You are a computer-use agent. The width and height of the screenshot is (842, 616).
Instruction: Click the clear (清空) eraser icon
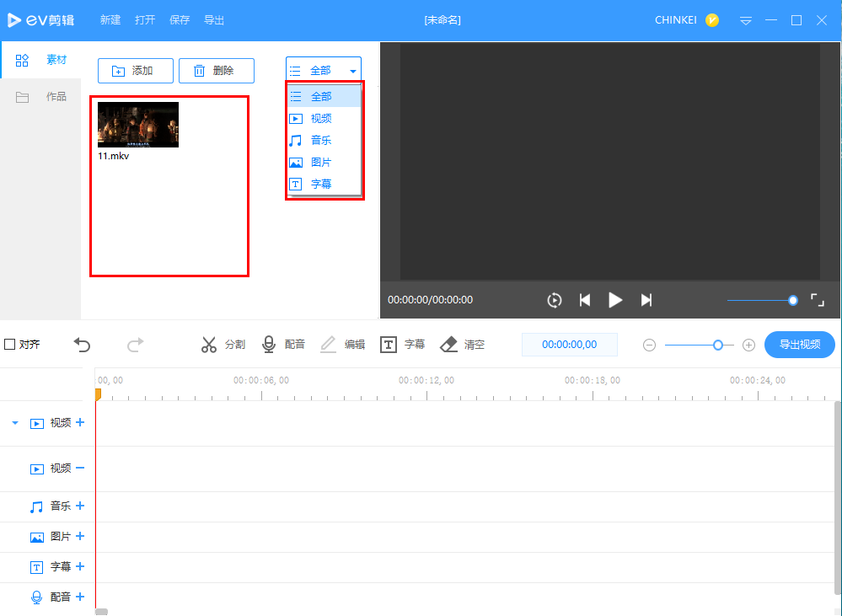pyautogui.click(x=449, y=345)
